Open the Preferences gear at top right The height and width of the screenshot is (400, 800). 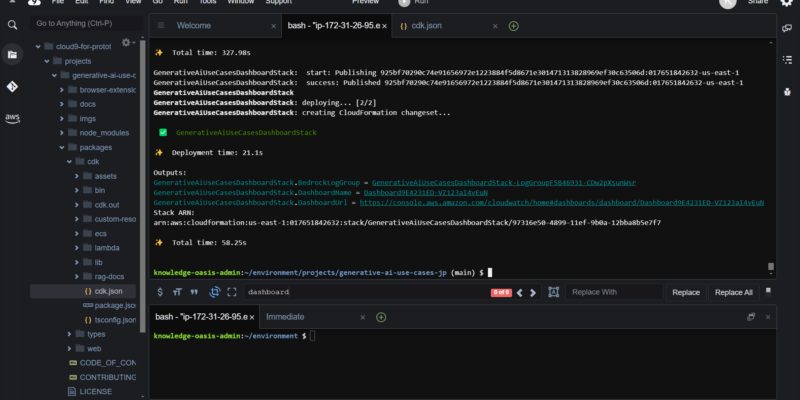pyautogui.click(x=788, y=4)
